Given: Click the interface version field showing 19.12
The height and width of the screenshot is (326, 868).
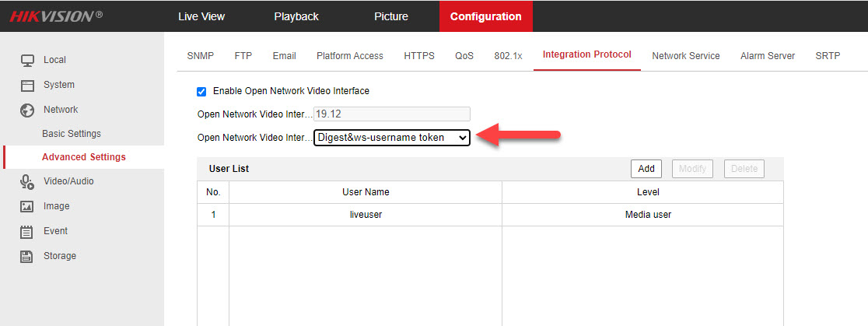Looking at the screenshot, I should (x=392, y=114).
